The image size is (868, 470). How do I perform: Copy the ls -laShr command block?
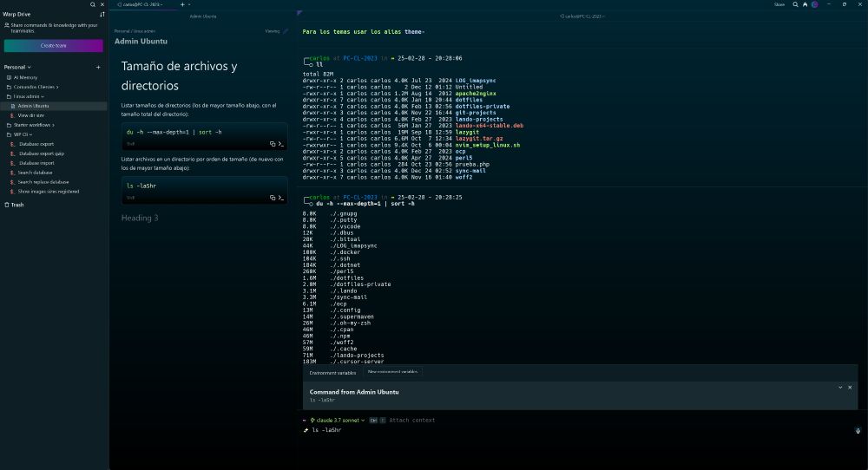pos(273,198)
